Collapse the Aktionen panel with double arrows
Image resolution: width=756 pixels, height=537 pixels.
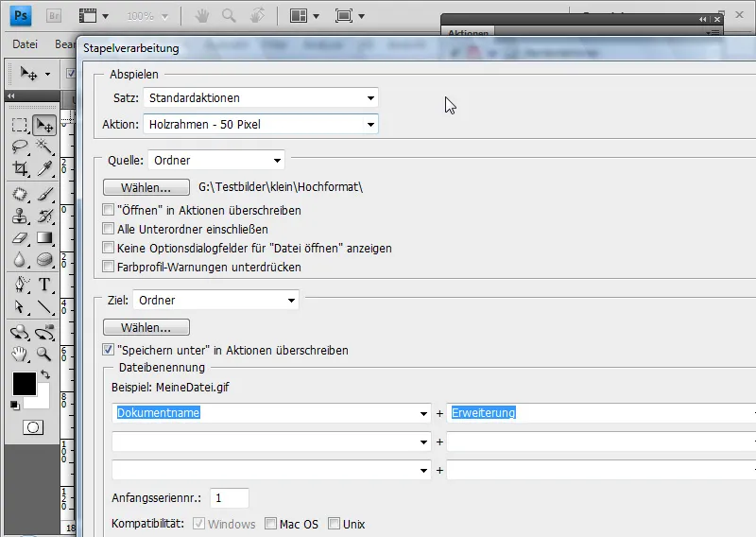tap(703, 19)
